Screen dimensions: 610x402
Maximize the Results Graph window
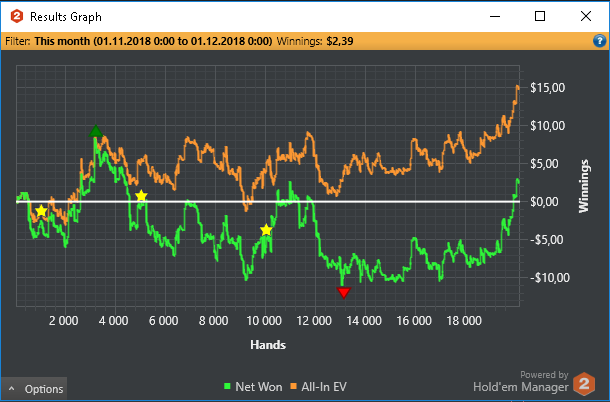pos(540,16)
